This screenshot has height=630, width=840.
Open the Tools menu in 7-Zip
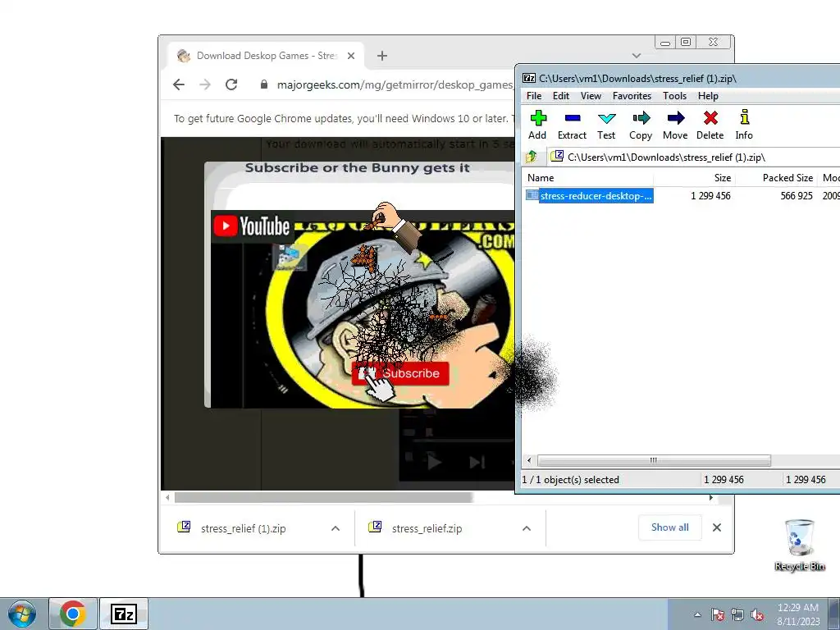(x=674, y=96)
